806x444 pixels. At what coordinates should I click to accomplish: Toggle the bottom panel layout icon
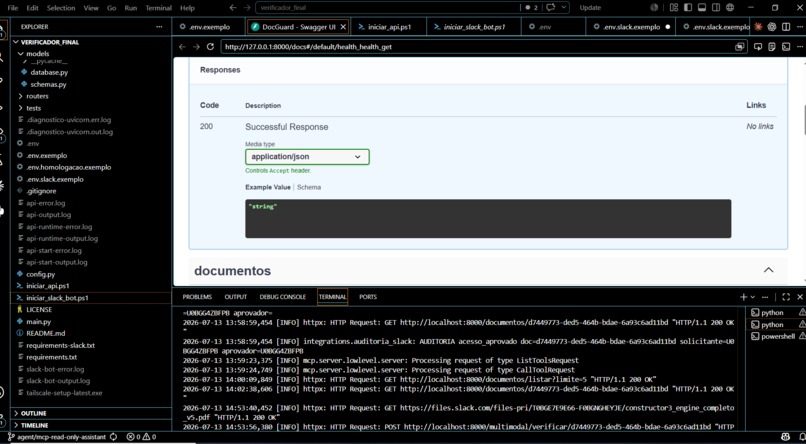[702, 8]
